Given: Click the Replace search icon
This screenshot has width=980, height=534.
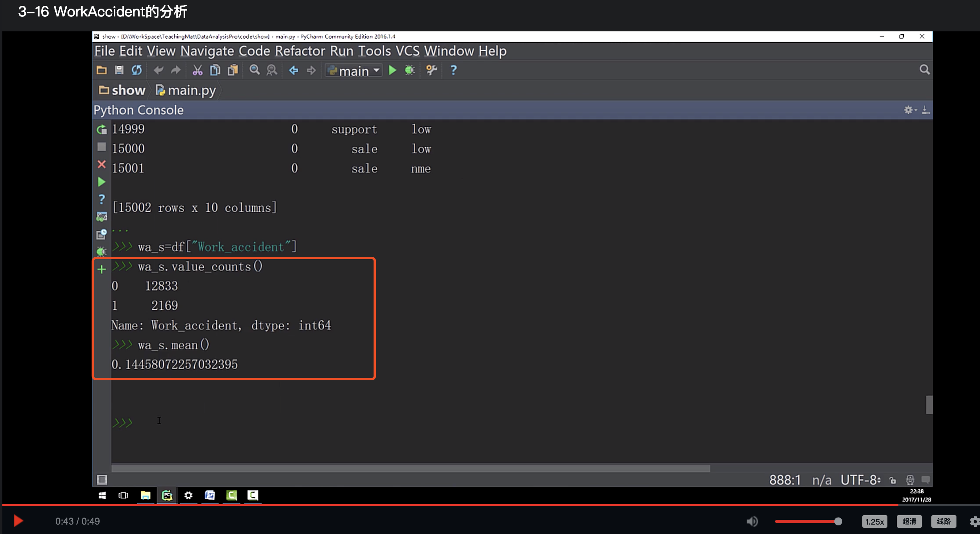Looking at the screenshot, I should tap(272, 70).
